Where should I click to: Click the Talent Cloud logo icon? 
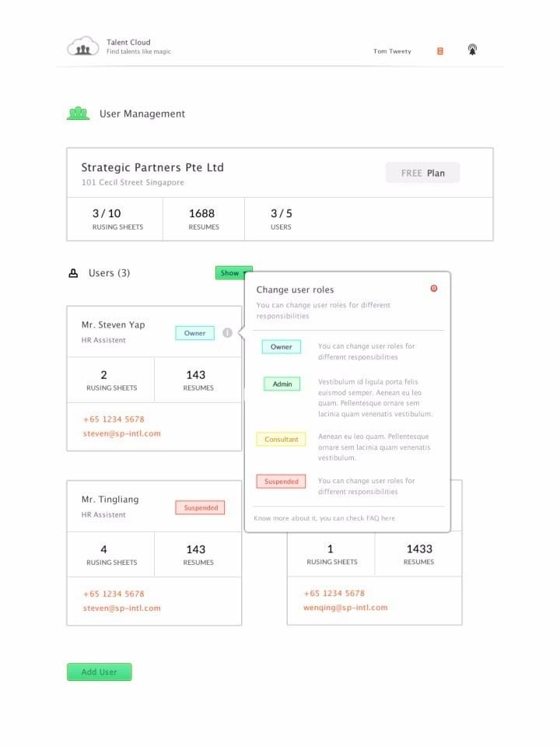click(82, 47)
